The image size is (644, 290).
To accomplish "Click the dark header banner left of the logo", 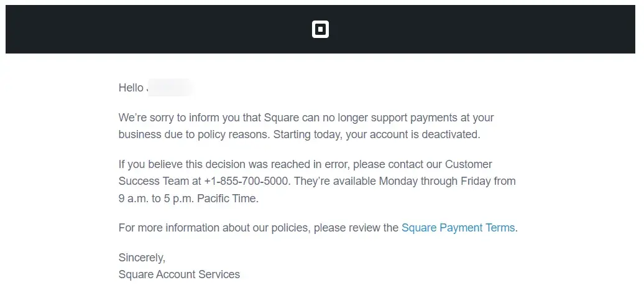I will point(155,29).
